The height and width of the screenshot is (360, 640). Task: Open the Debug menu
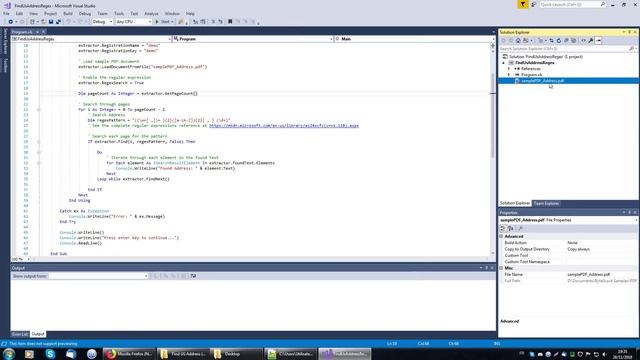pos(85,13)
